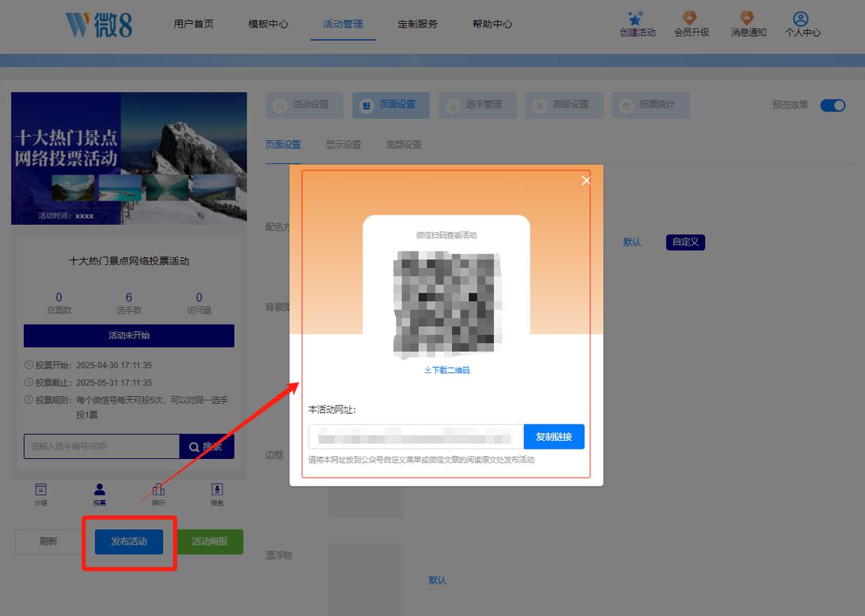865x616 pixels.
Task: Switch to 高级设置 tab
Action: click(x=564, y=105)
